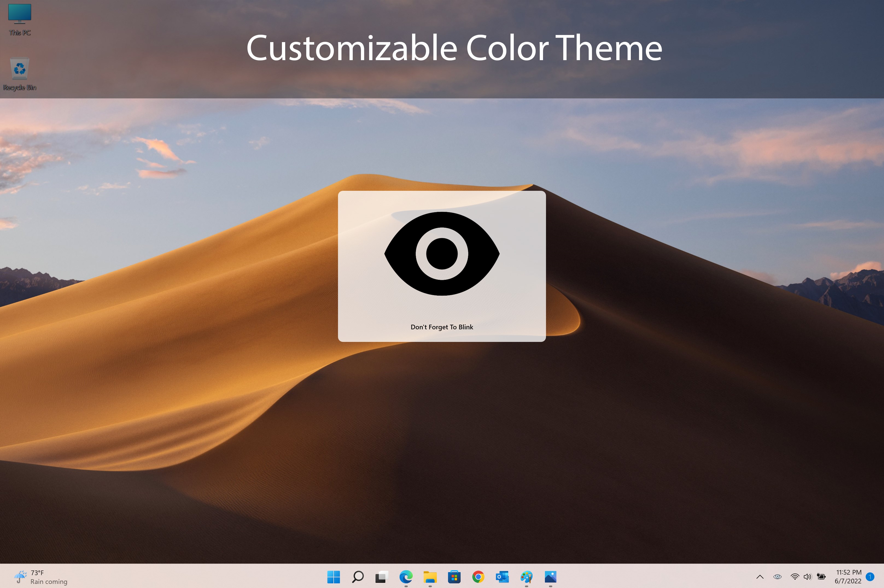This screenshot has width=884, height=588.
Task: Click the Don't Forget To Blink text
Action: coord(442,327)
